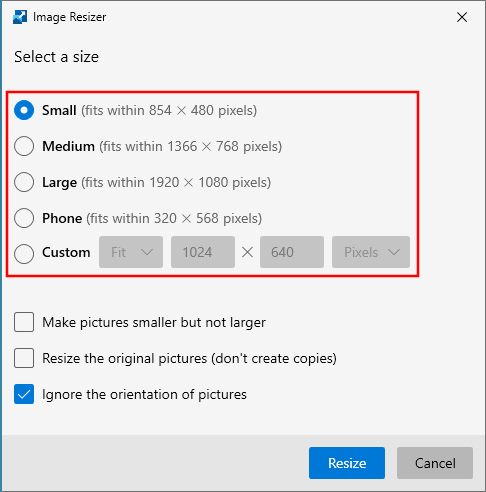Click the 'Select a size' heading
The height and width of the screenshot is (492, 486).
(x=56, y=57)
